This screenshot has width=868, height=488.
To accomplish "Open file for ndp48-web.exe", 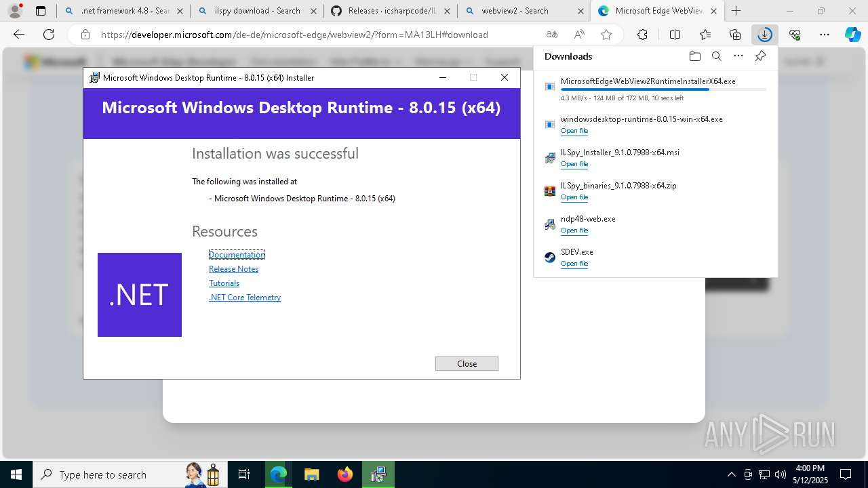I will (574, 230).
